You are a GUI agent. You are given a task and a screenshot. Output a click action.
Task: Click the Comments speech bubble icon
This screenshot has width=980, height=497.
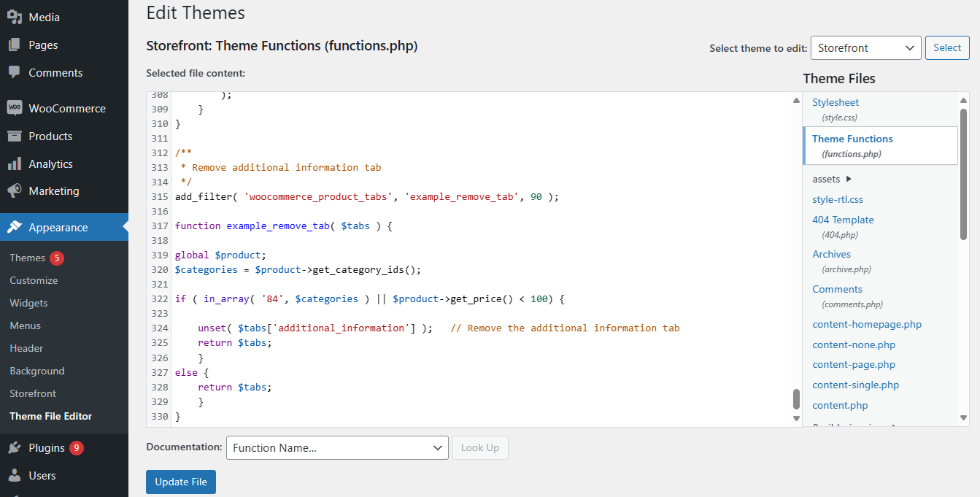coord(14,72)
